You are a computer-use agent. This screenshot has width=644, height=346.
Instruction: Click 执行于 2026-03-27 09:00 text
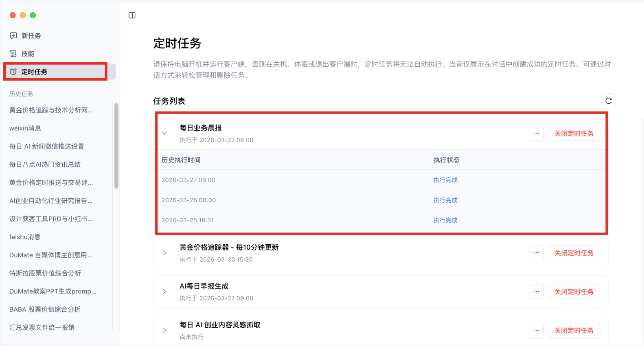pos(217,298)
